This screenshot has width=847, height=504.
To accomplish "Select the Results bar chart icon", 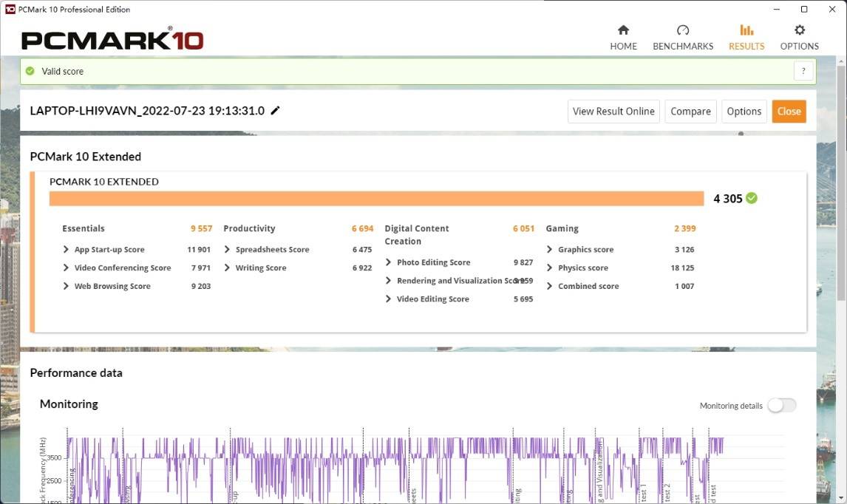I will coord(746,30).
